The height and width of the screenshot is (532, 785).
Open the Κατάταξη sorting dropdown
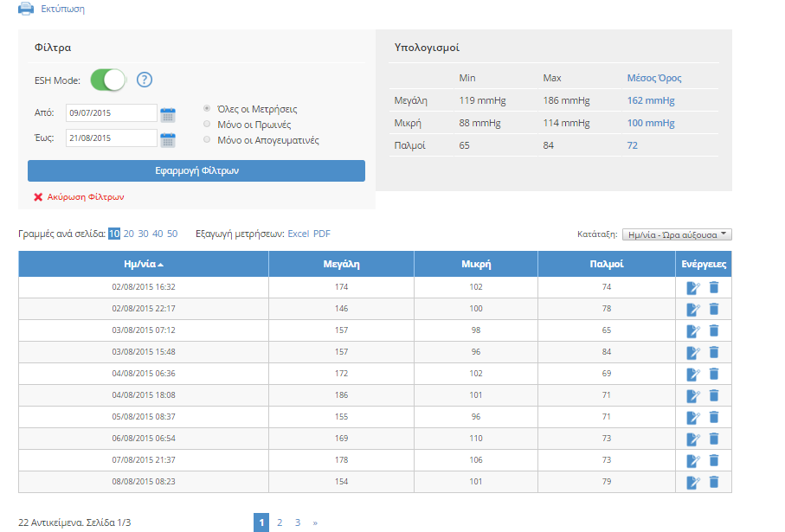coord(677,234)
